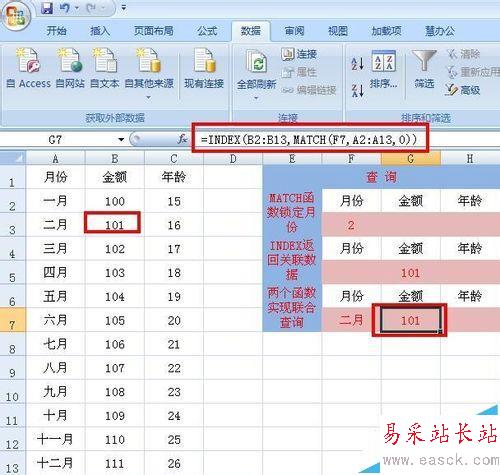Open 连接 connections dialog
Screen dimensions: 500x475
[x=299, y=54]
